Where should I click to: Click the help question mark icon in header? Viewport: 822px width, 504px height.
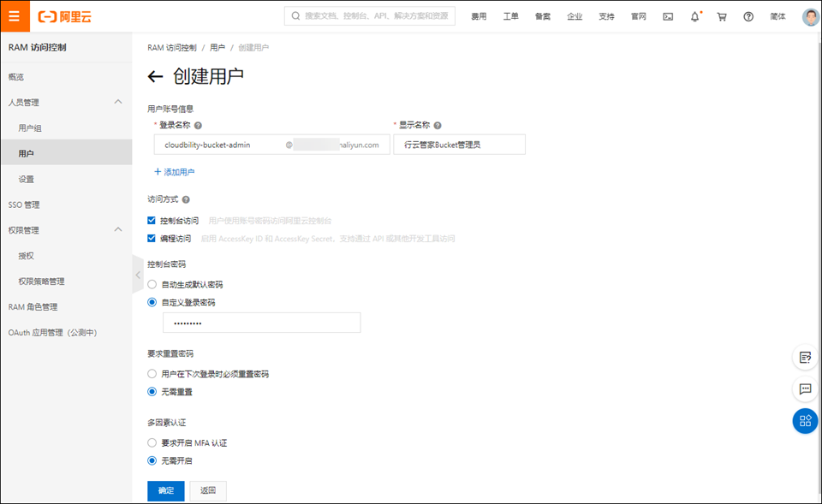click(748, 16)
